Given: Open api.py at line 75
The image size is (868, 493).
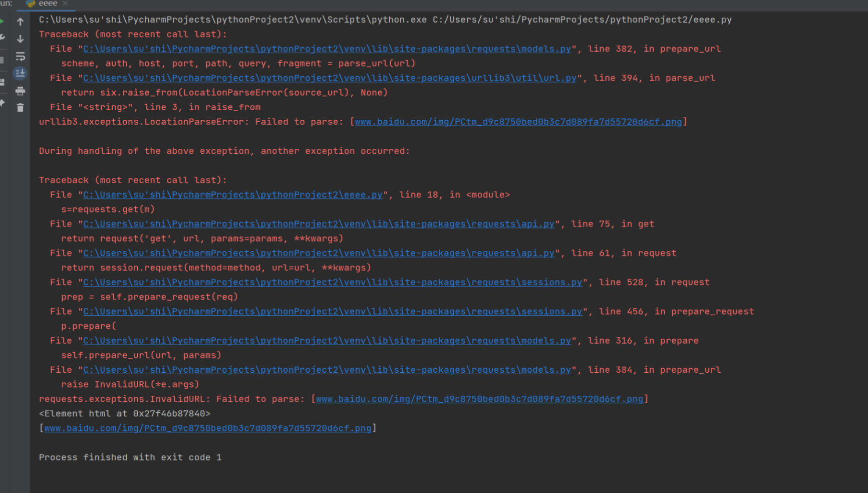Looking at the screenshot, I should [319, 224].
